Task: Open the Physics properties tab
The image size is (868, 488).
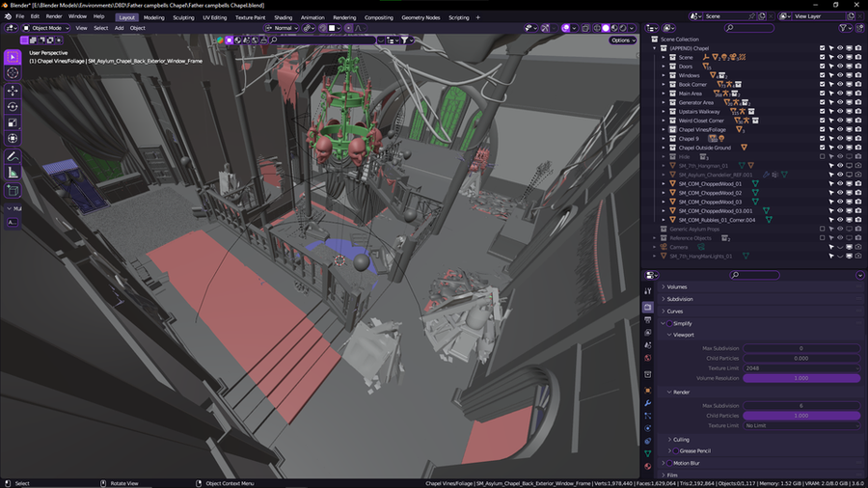Action: tap(648, 428)
